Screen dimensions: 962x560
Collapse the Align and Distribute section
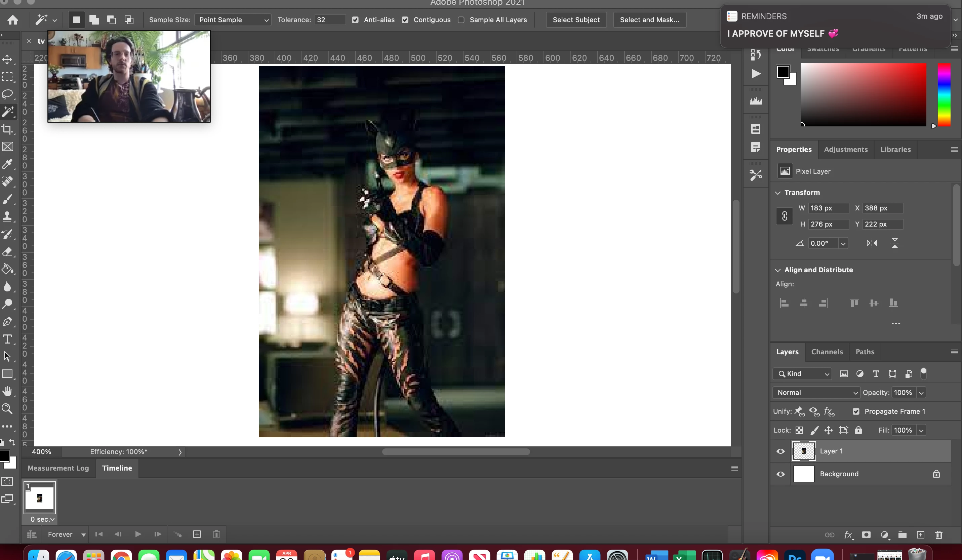pyautogui.click(x=777, y=270)
